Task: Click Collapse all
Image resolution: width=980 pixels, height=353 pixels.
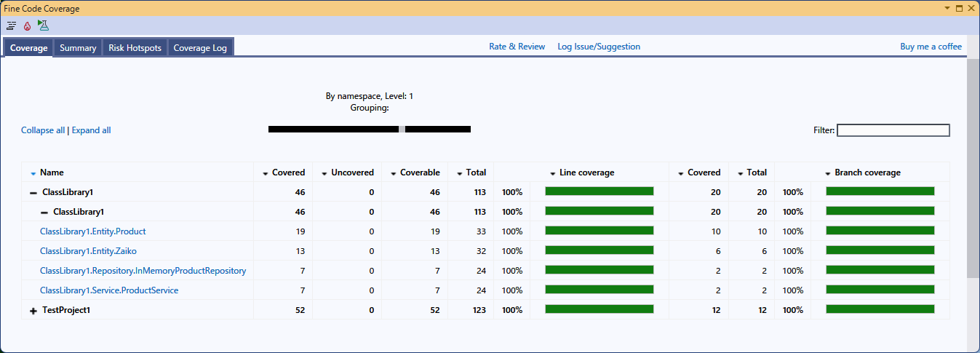Action: click(43, 130)
